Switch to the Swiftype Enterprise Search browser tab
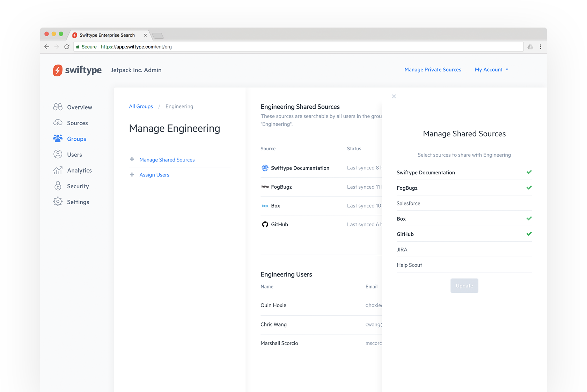Viewport: 587px width, 392px height. 107,35
